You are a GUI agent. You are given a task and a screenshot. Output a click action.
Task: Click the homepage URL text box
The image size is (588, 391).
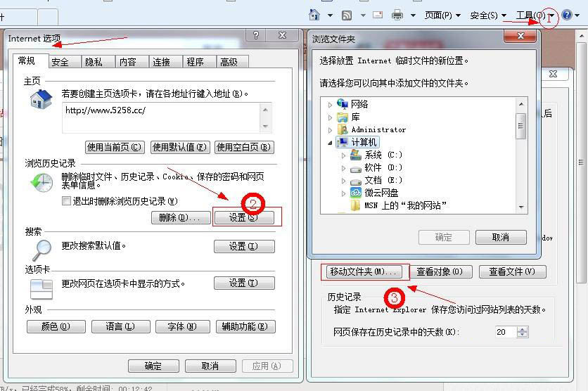coord(160,117)
